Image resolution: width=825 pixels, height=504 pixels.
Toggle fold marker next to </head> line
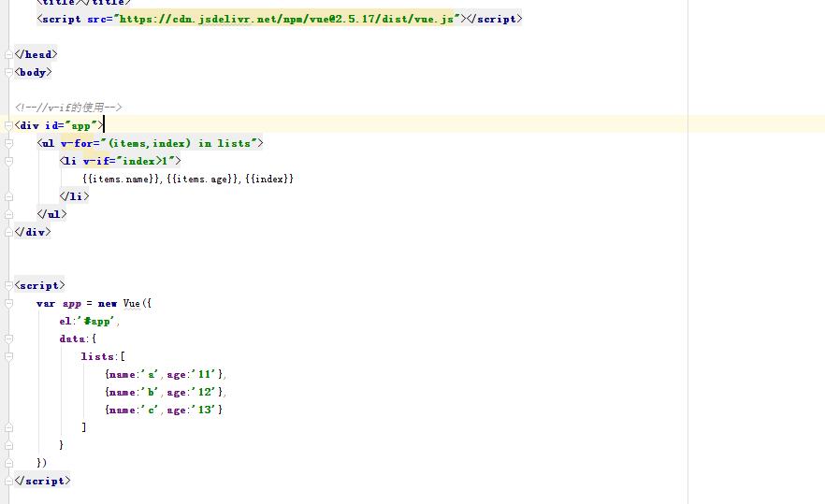pyautogui.click(x=8, y=54)
